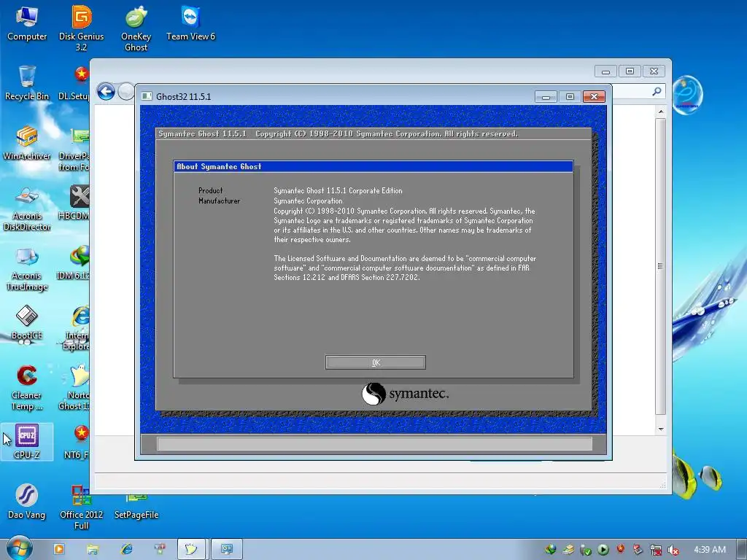The width and height of the screenshot is (747, 560).
Task: Select the OneKey Ghost desktop icon
Action: [x=136, y=28]
